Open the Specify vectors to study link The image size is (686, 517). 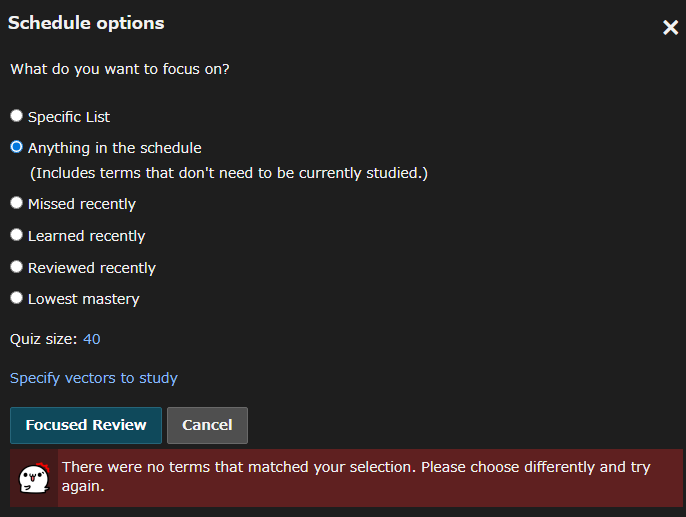coord(94,378)
